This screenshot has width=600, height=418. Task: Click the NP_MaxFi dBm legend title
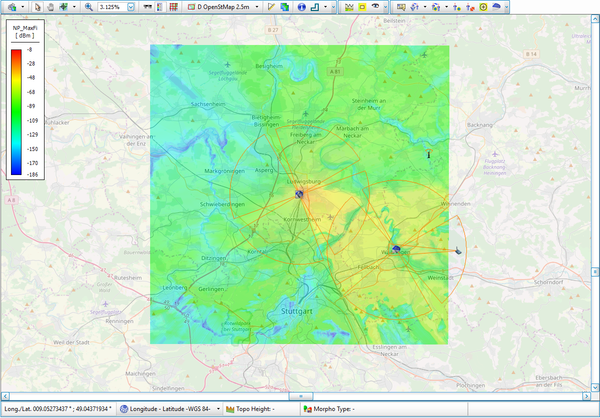(25, 32)
